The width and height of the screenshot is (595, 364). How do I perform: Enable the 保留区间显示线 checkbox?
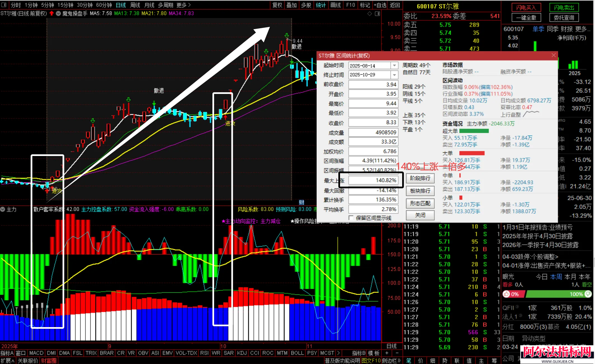(x=351, y=218)
